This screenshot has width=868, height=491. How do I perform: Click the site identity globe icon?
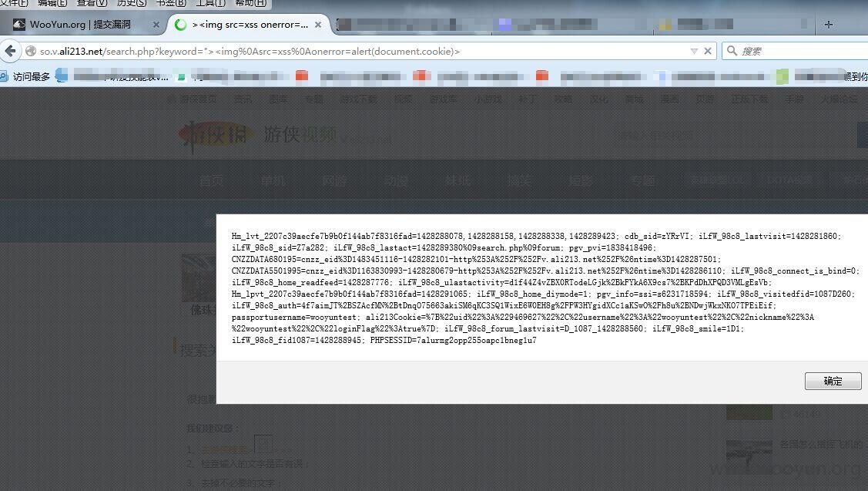point(31,51)
